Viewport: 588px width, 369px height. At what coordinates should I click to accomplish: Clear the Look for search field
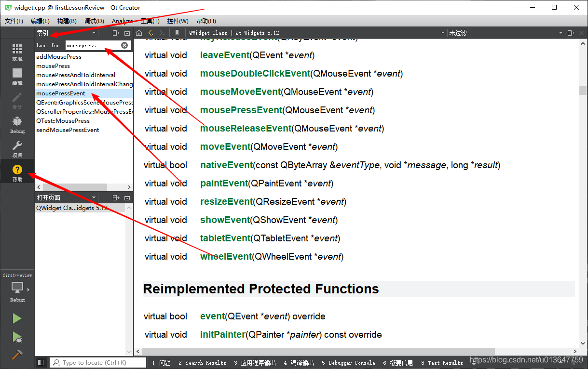124,45
